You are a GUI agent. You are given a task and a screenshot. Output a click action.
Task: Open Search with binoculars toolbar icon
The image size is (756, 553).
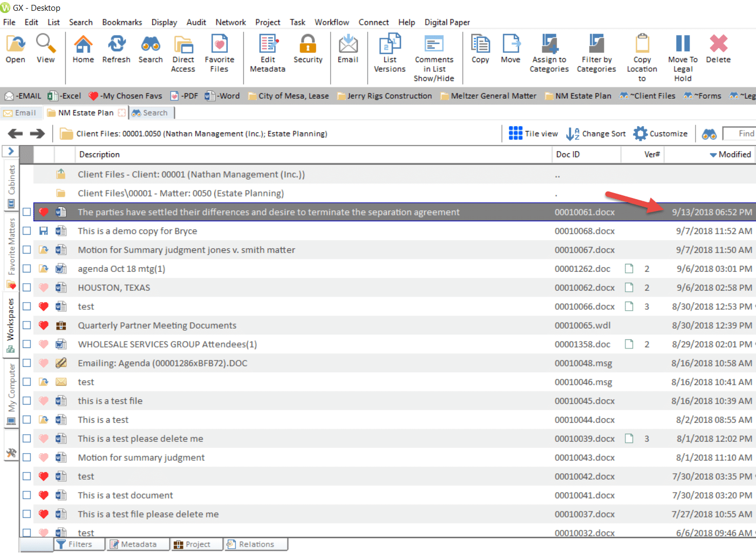click(x=151, y=49)
